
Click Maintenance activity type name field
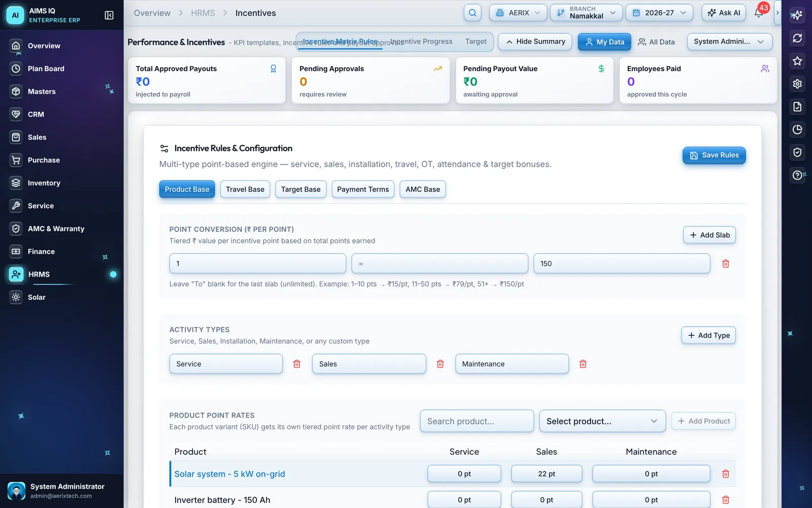coord(512,364)
